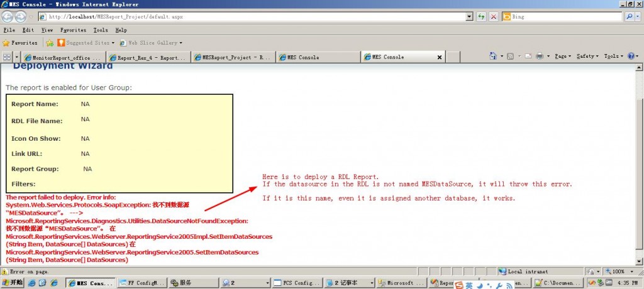Click the Sogou input method S icon
This screenshot has width=644, height=289.
[460, 285]
